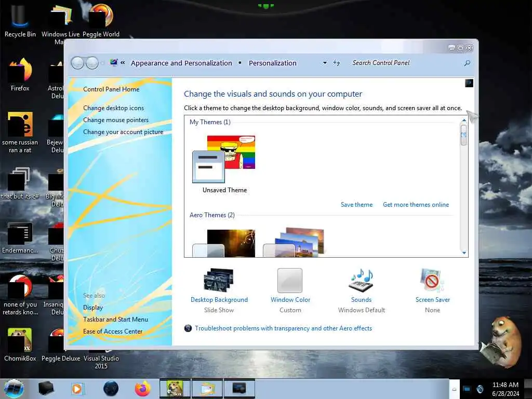Open Change mouse pointers
532x399 pixels.
[x=116, y=120]
